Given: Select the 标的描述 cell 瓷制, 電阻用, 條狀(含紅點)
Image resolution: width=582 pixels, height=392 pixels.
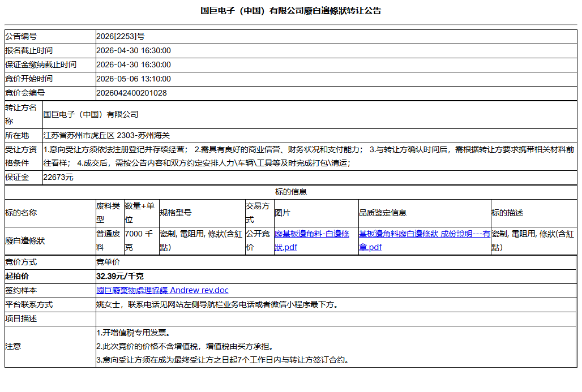Looking at the screenshot, I should [533, 240].
